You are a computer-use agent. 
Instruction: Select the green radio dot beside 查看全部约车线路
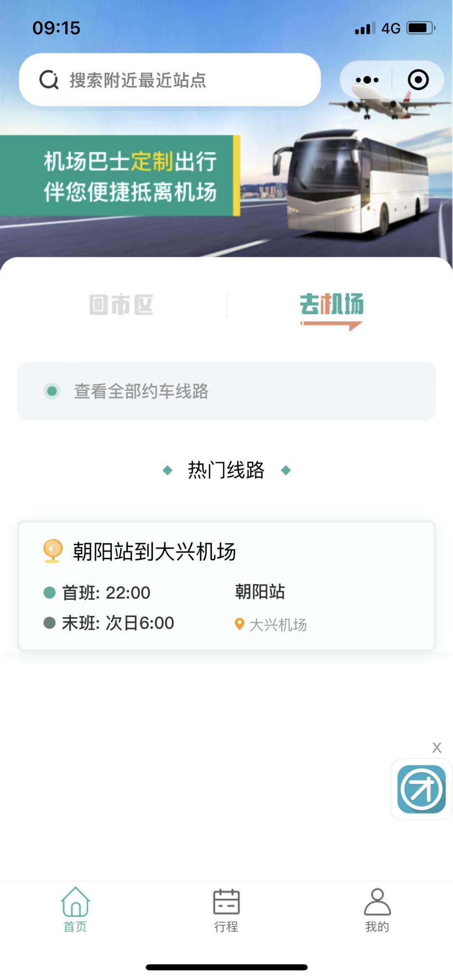click(x=52, y=391)
